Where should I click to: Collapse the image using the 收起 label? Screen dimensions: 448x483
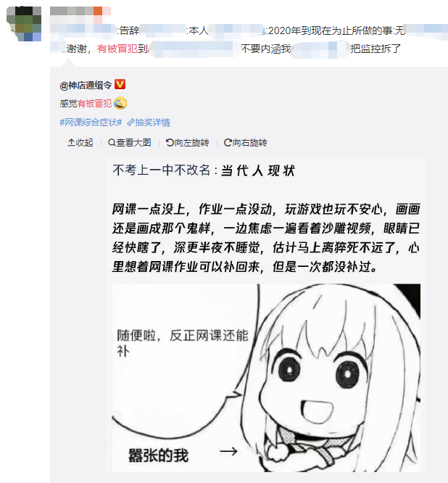point(84,143)
